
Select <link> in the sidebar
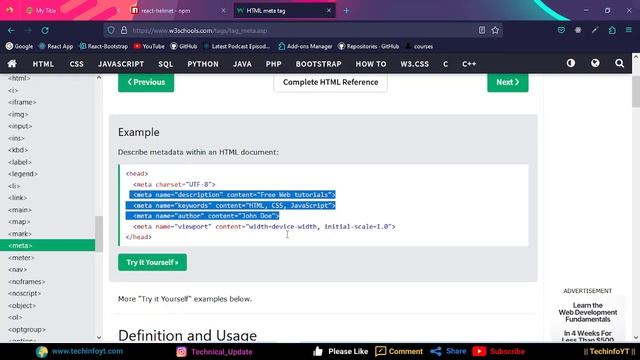point(17,198)
